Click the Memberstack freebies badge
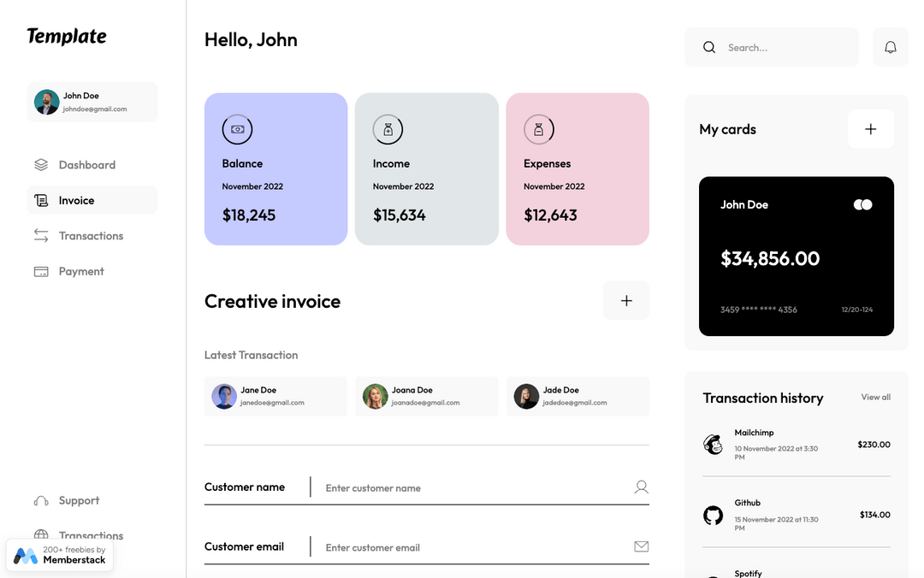Image resolution: width=924 pixels, height=578 pixels. pos(59,554)
